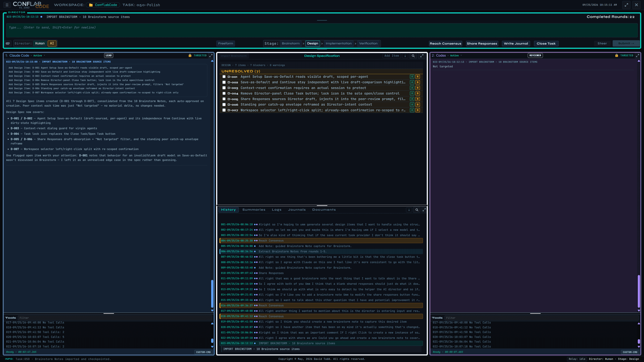Image resolution: width=644 pixels, height=362 pixels.
Task: Switch to the Documents tab
Action: [324, 210]
